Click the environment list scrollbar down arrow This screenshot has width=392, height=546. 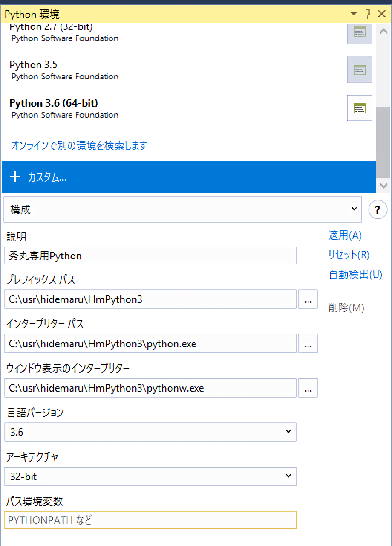(383, 186)
